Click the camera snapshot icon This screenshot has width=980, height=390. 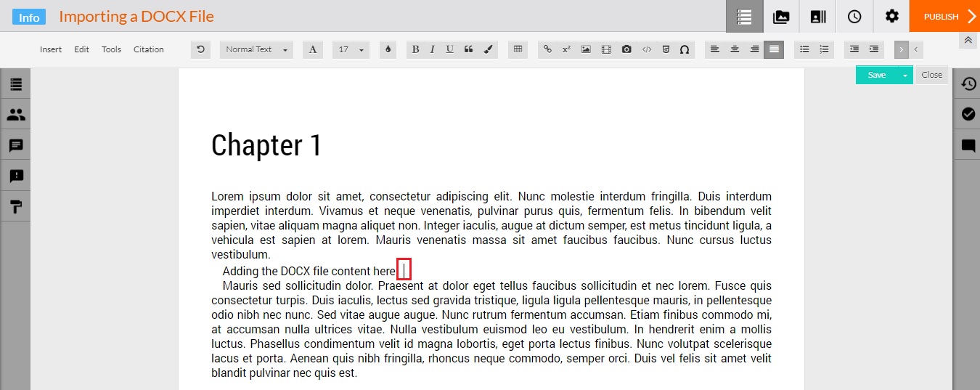click(626, 49)
